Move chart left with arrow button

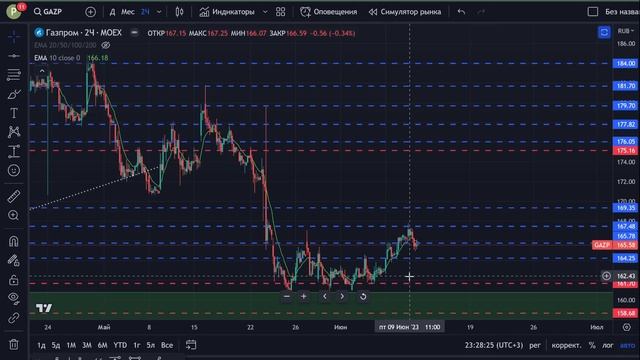[x=325, y=296]
